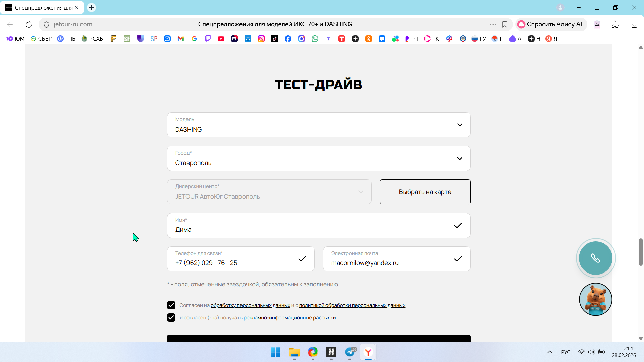Reload the page with refresh icon

point(29,24)
